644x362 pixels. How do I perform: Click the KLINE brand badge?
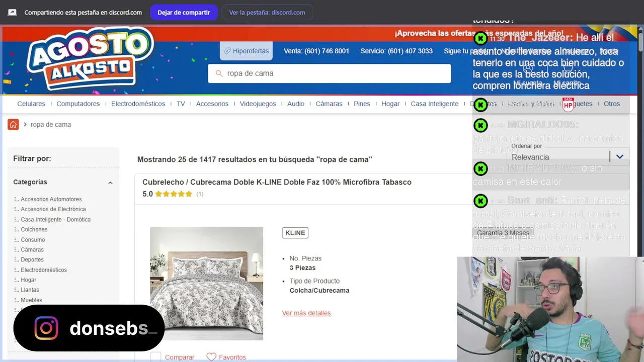(295, 233)
